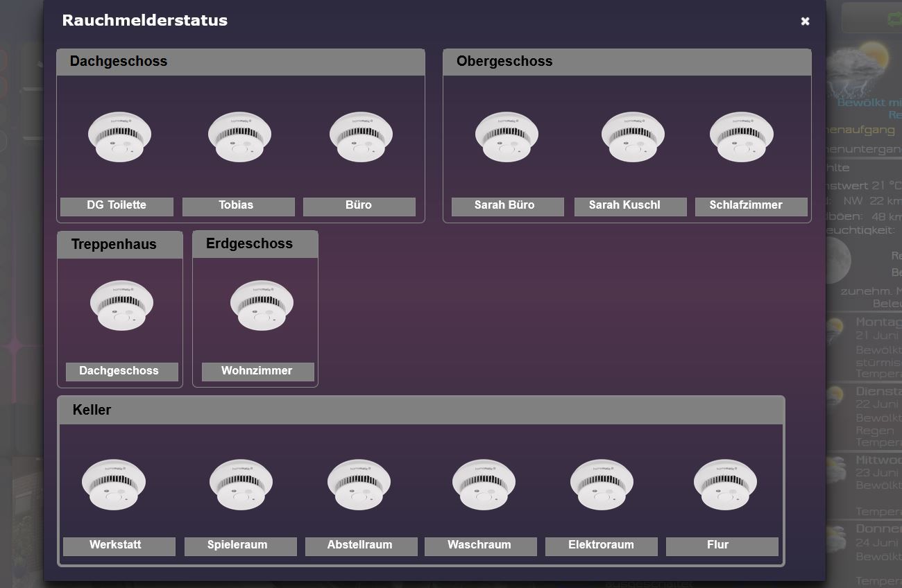Viewport: 902px width, 588px height.
Task: Click the Sarah Büro smoke detector icon
Action: click(x=507, y=137)
